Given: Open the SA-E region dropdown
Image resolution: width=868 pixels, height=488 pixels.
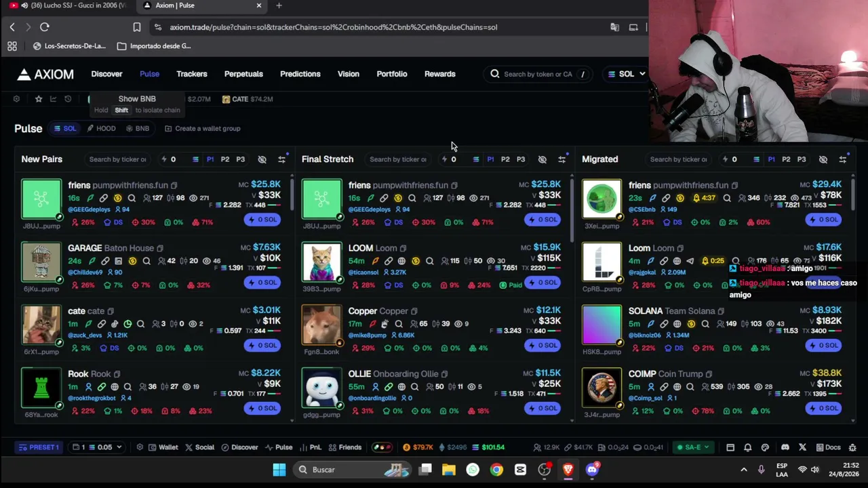Looking at the screenshot, I should 692,447.
